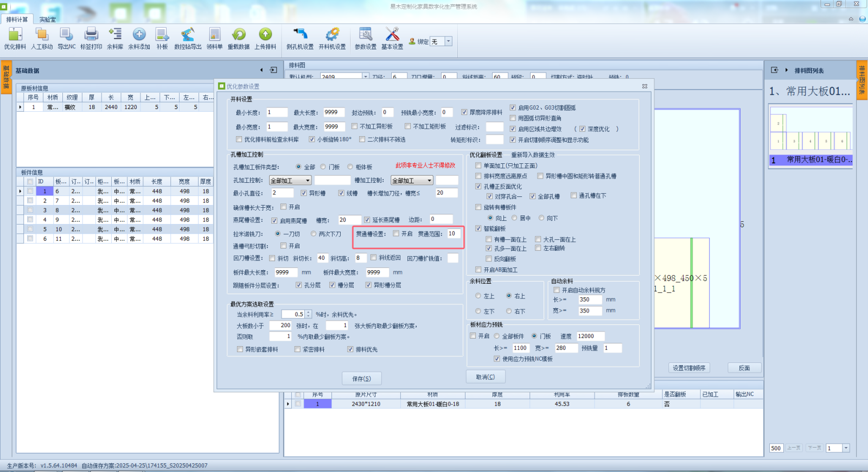868x472 pixels.
Task: Click the 2430*1210 cell in result table
Action: [x=366, y=404]
